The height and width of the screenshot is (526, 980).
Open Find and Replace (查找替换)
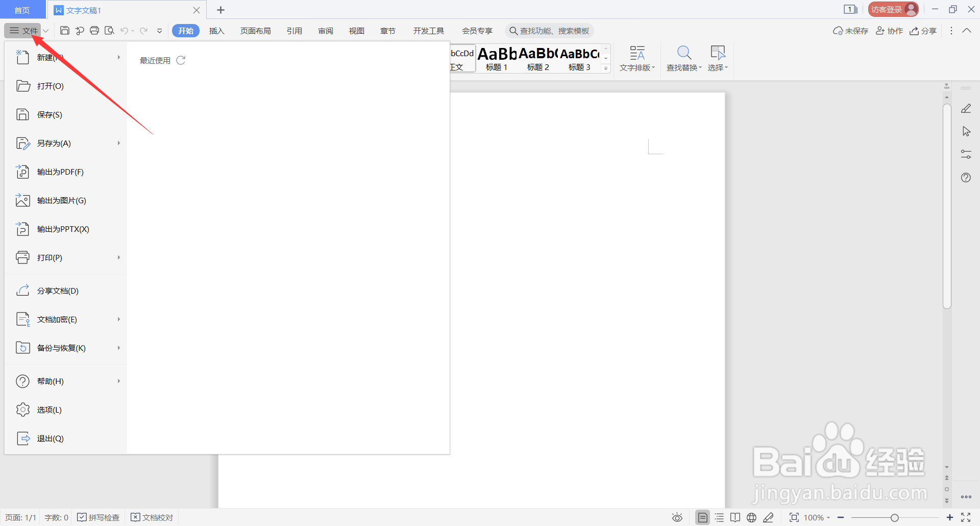point(683,58)
